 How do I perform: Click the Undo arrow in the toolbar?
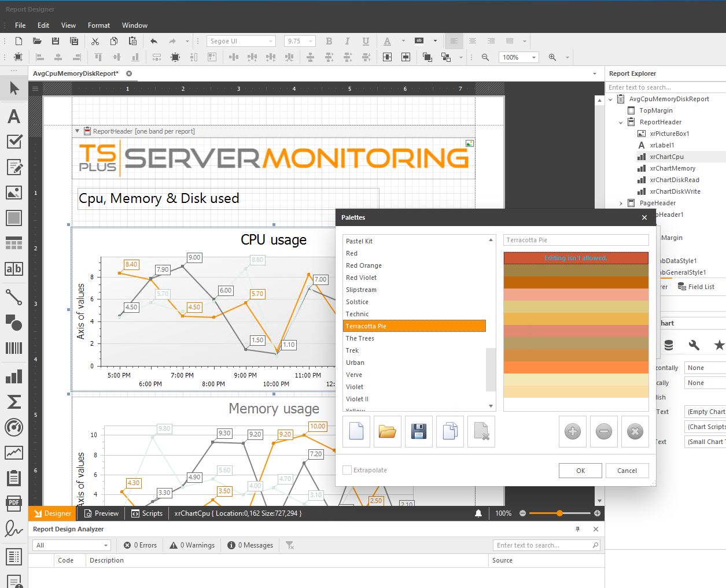(153, 41)
